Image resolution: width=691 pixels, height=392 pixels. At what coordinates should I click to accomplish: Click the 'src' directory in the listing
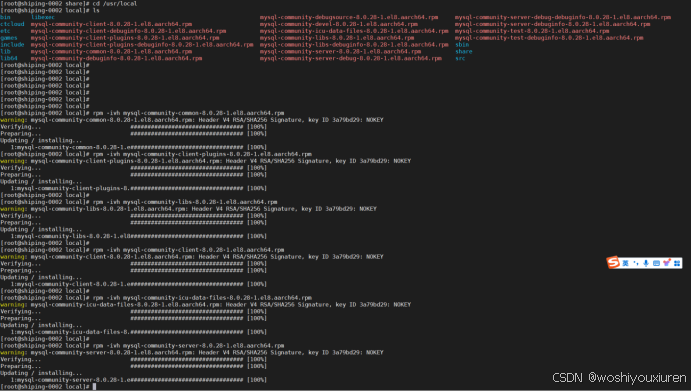tap(460, 58)
